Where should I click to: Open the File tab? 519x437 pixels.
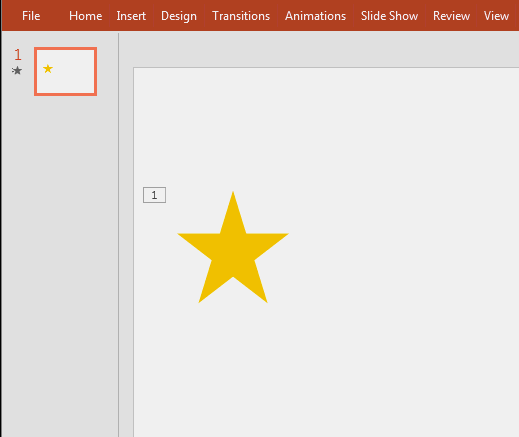point(31,16)
